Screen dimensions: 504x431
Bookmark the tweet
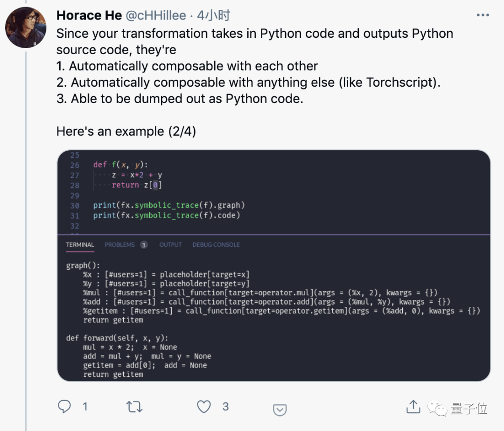280,409
